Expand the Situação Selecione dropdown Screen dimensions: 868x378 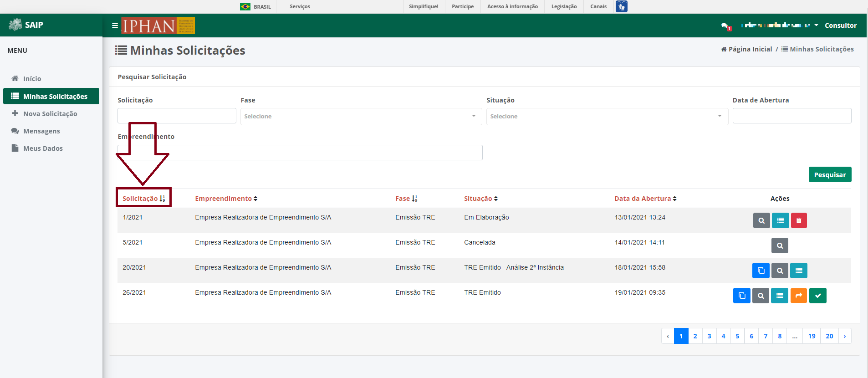coord(607,116)
